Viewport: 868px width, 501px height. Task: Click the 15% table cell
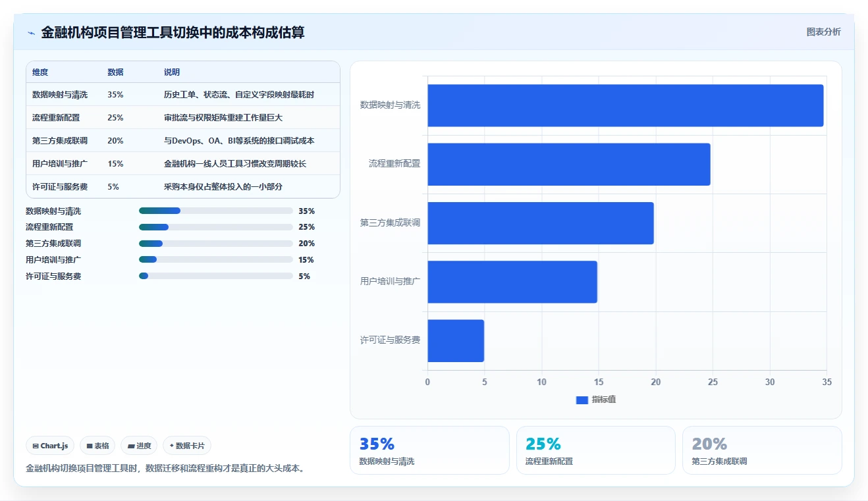[x=115, y=164]
